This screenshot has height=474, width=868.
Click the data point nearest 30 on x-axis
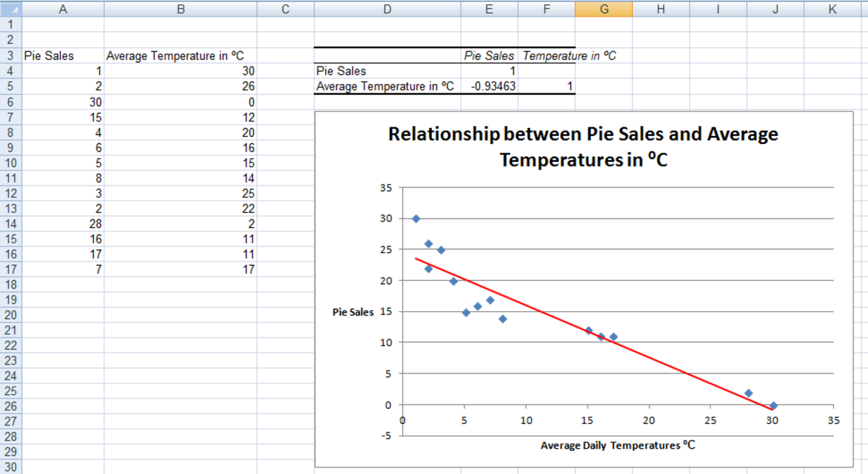point(773,405)
